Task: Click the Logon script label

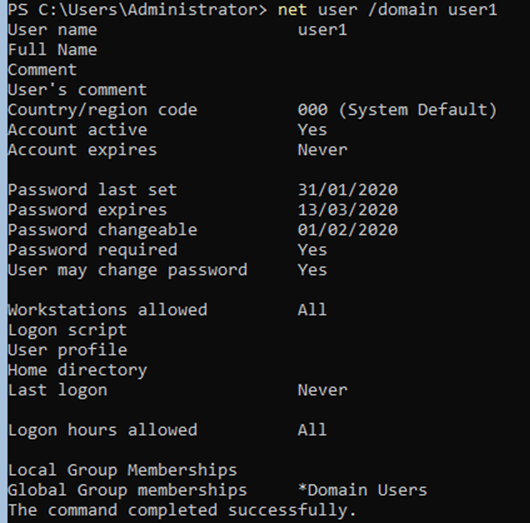Action: (67, 330)
